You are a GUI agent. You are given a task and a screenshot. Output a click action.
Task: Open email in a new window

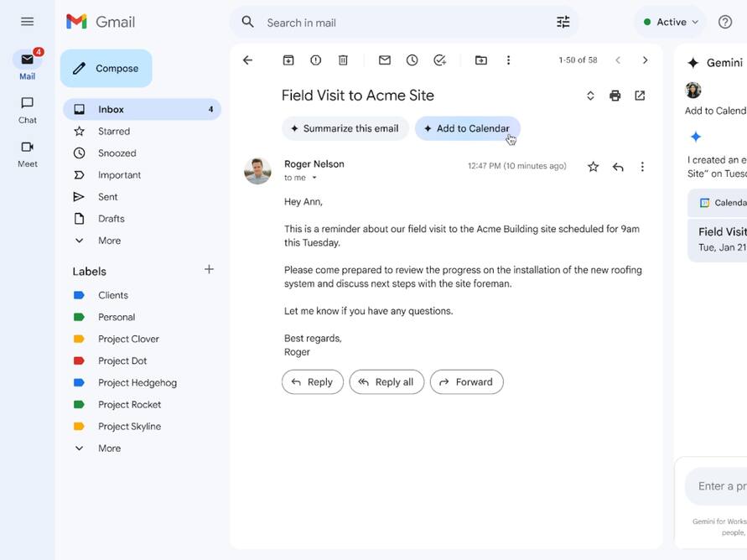[640, 96]
